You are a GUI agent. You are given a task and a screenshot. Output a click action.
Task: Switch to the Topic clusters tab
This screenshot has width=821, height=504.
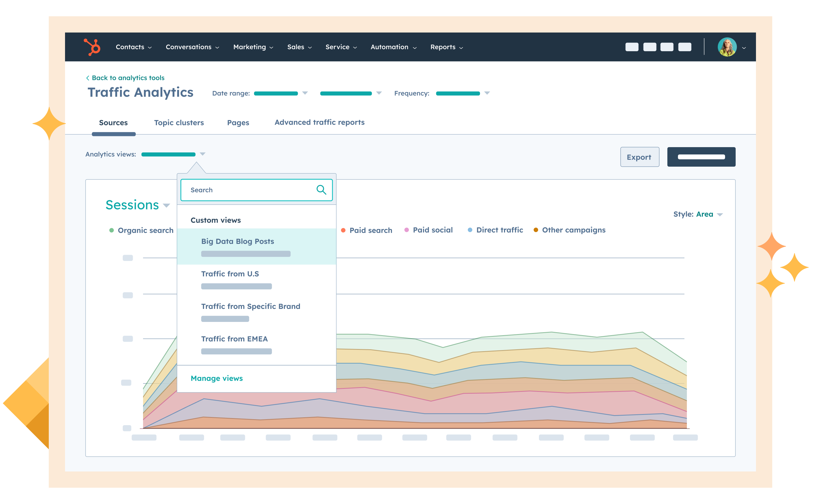click(178, 122)
